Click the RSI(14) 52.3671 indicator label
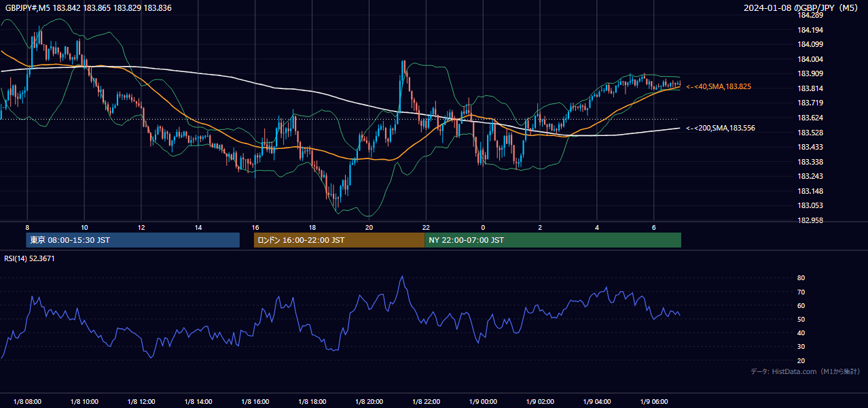 [29, 258]
